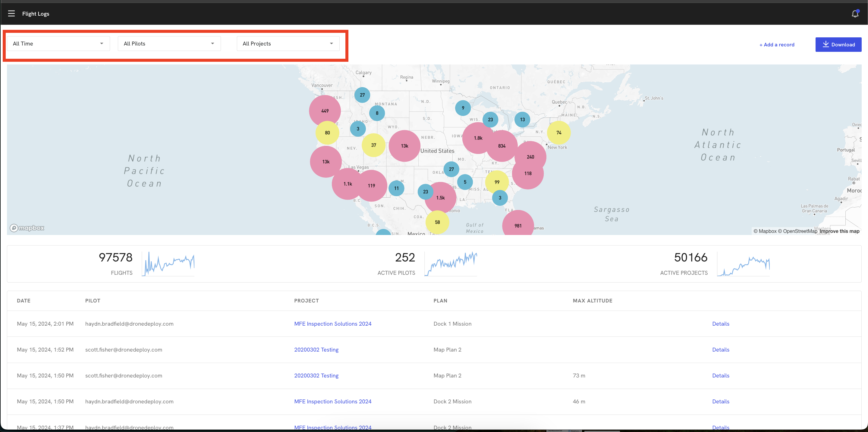Screen dimensions: 868x432
Task: Open MFE Inspection Solutions 2024, 46 m row
Action: coord(332,401)
